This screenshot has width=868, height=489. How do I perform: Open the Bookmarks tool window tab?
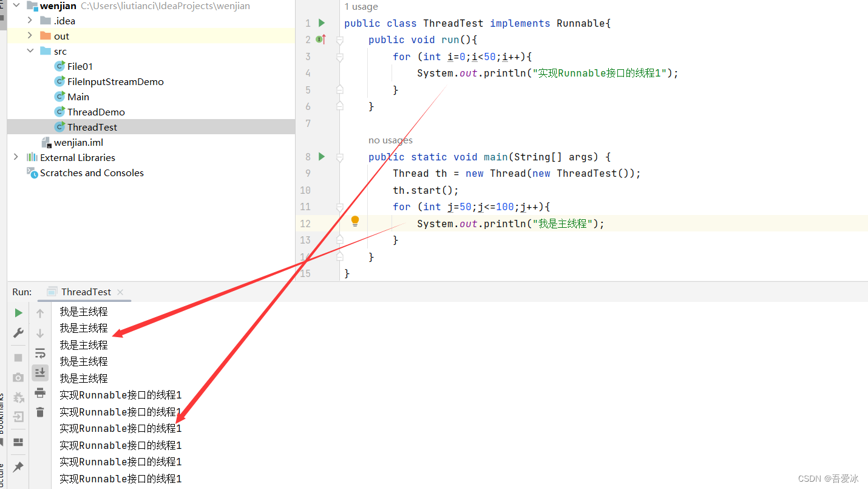(2, 413)
